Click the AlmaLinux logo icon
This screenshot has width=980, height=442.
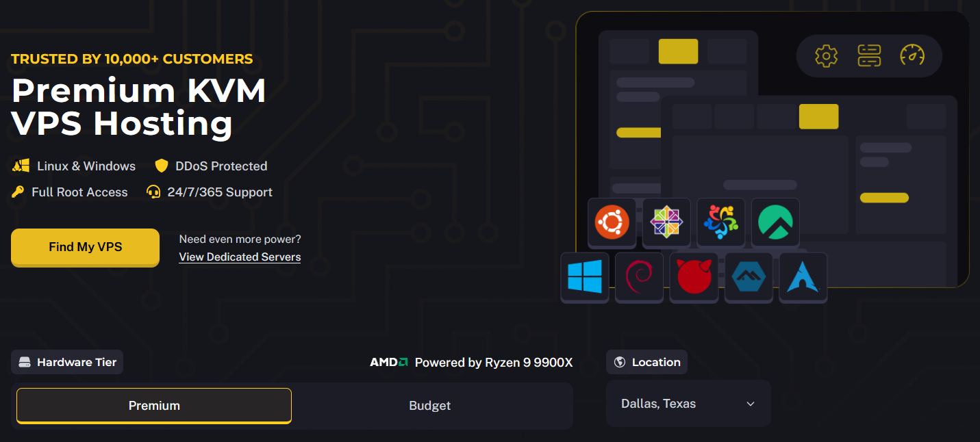point(721,222)
